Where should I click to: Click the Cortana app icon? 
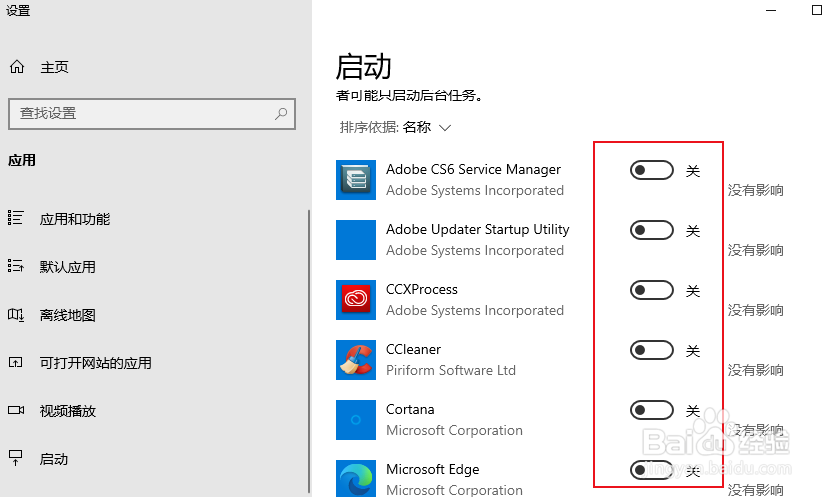(356, 420)
